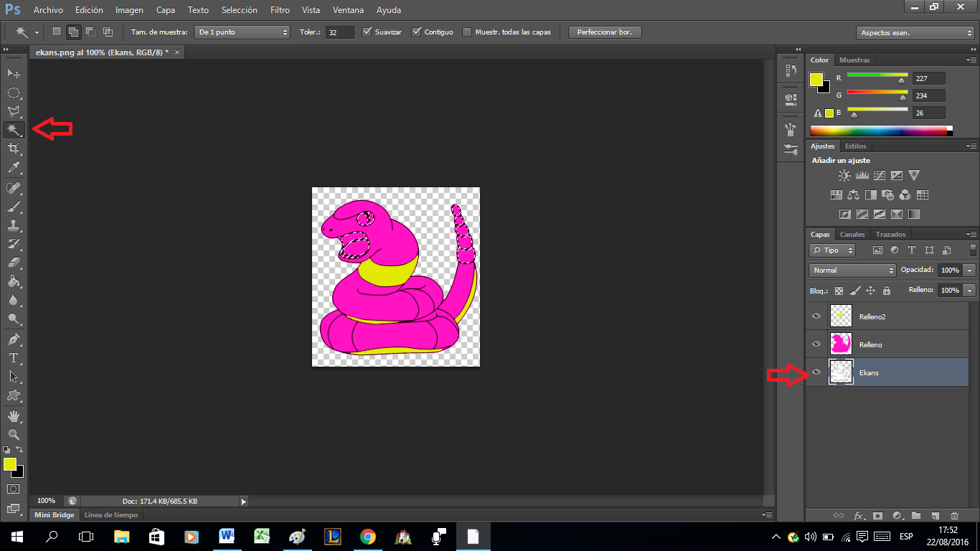This screenshot has width=980, height=551.
Task: Enable Muestr. todas las capas
Action: coord(468,32)
